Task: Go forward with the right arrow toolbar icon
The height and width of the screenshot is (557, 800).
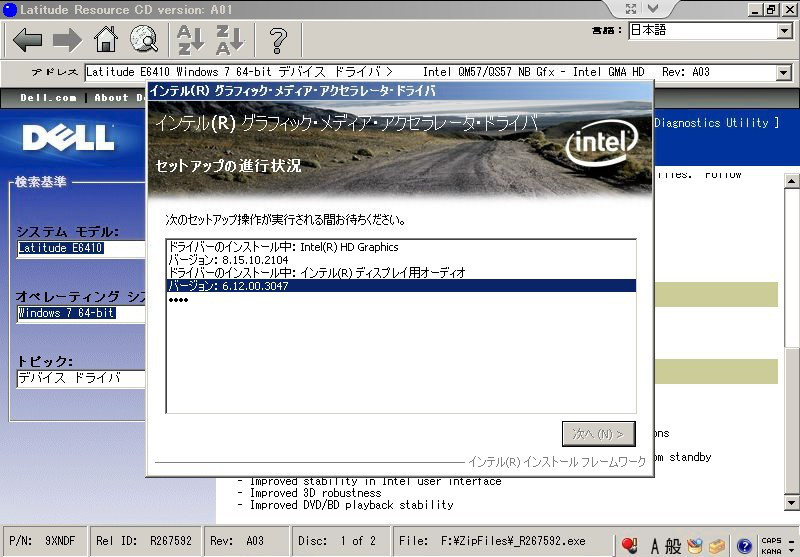Action: coord(67,39)
